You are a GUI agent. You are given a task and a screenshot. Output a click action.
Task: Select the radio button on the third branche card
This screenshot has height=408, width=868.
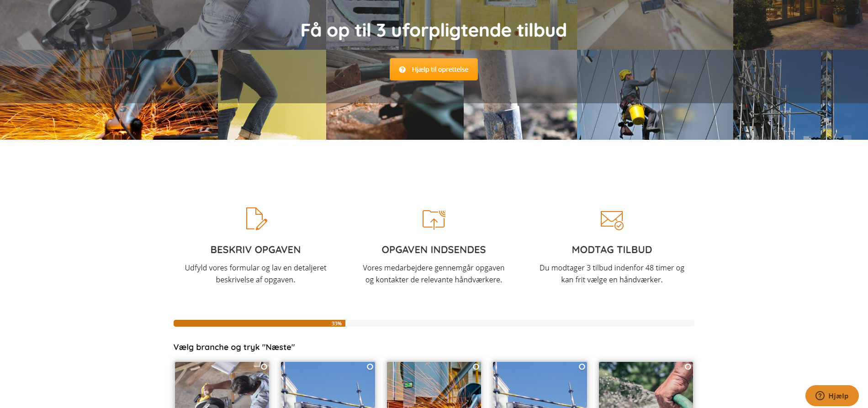[x=476, y=367]
